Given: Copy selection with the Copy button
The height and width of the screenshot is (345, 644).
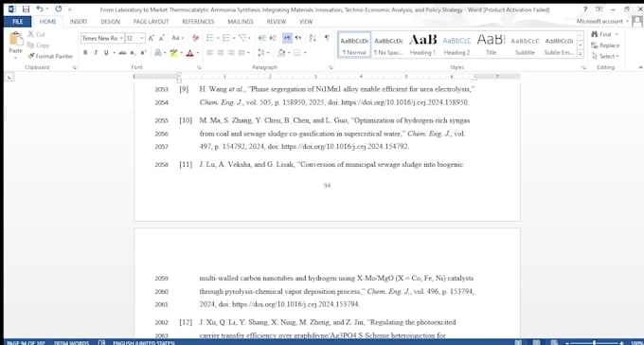Looking at the screenshot, I should [x=38, y=45].
